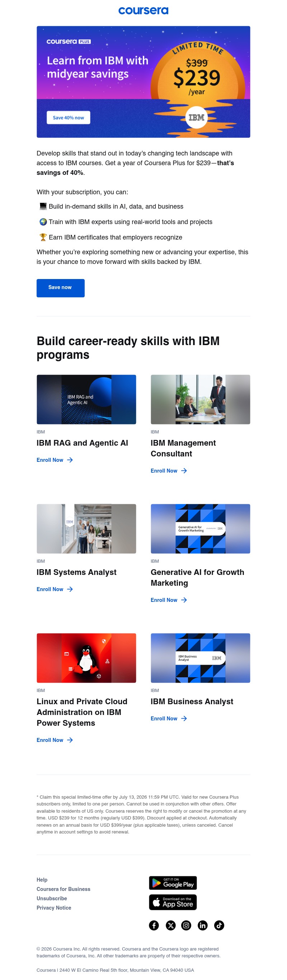The width and height of the screenshot is (287, 980).
Task: Click the arrow icon beside Linux course Enroll Now
Action: click(x=70, y=740)
